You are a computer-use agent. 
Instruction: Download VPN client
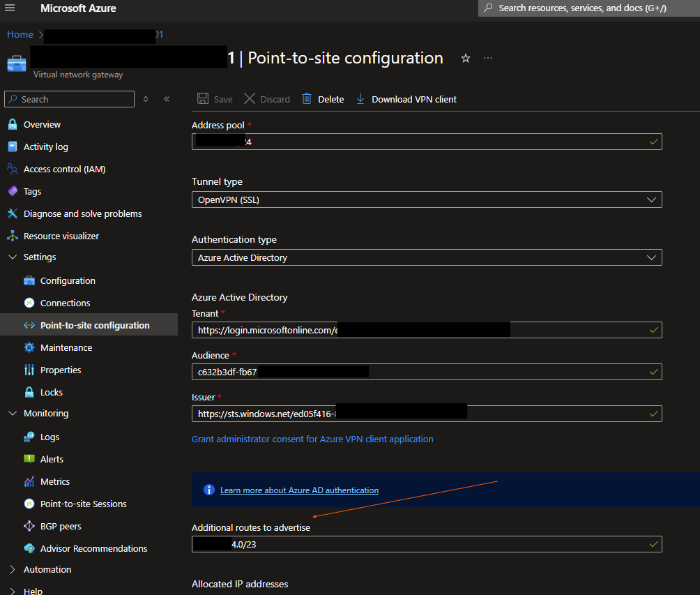[x=406, y=99]
